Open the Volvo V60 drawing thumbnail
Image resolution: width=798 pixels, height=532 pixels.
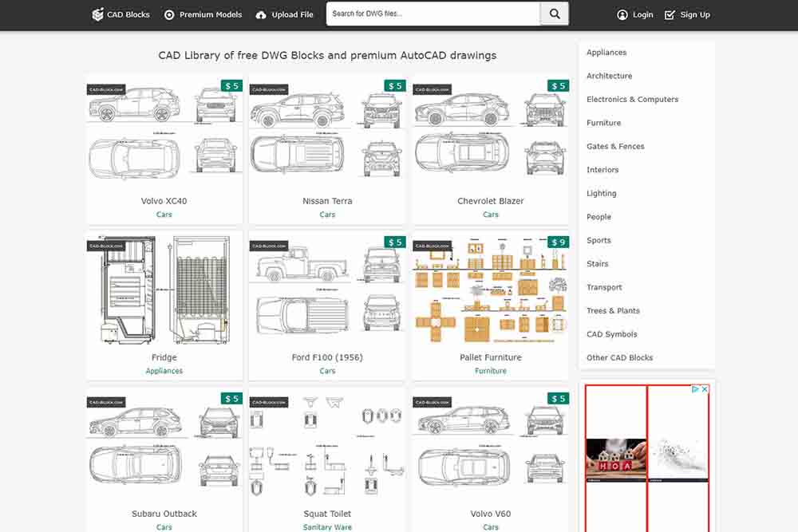coord(491,445)
